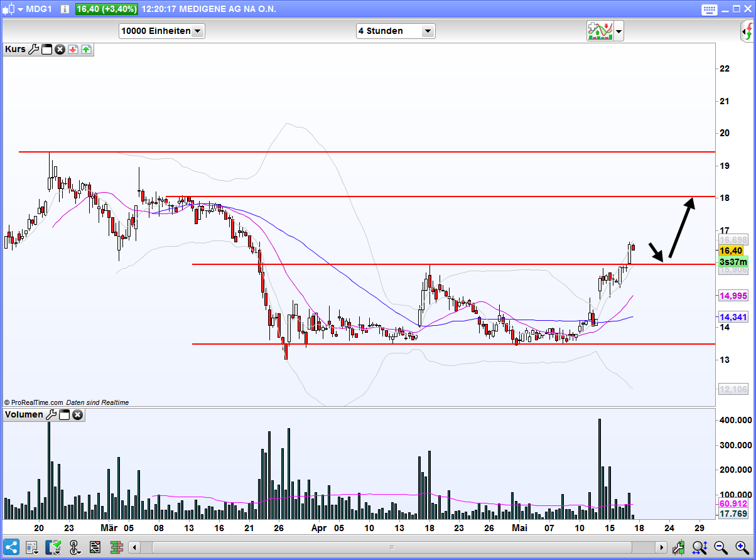This screenshot has height=560, width=756.
Task: Click the MDG1 instrument info icon
Action: pos(65,9)
